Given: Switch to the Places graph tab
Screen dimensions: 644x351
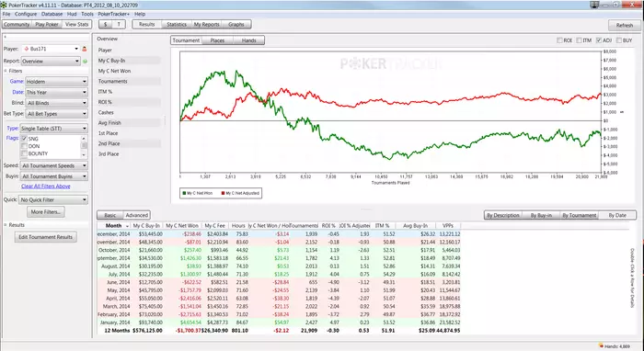Looking at the screenshot, I should tap(217, 40).
